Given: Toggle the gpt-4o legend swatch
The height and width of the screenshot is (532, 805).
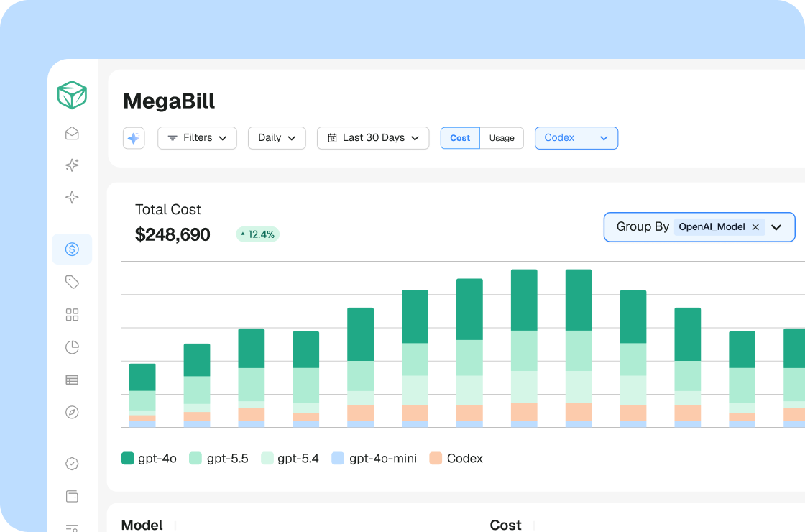Looking at the screenshot, I should click(128, 458).
